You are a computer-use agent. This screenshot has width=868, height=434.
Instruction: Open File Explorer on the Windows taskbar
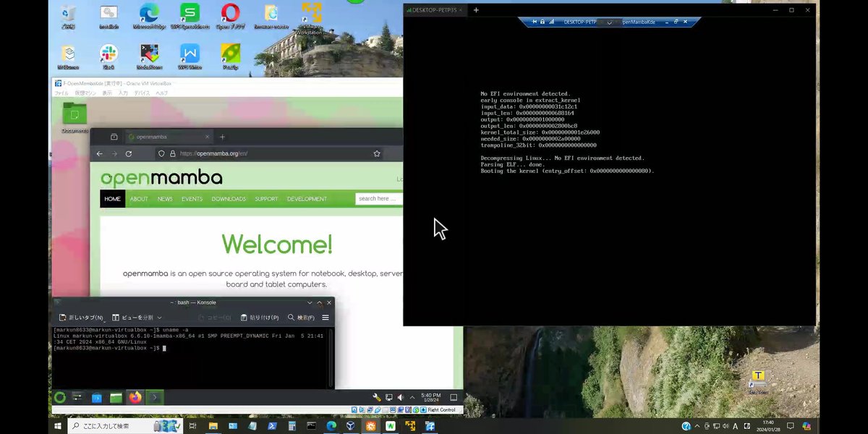click(x=213, y=426)
